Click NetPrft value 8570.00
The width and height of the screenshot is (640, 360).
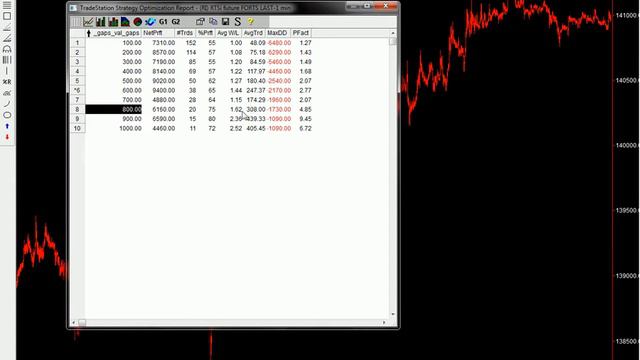pyautogui.click(x=164, y=52)
